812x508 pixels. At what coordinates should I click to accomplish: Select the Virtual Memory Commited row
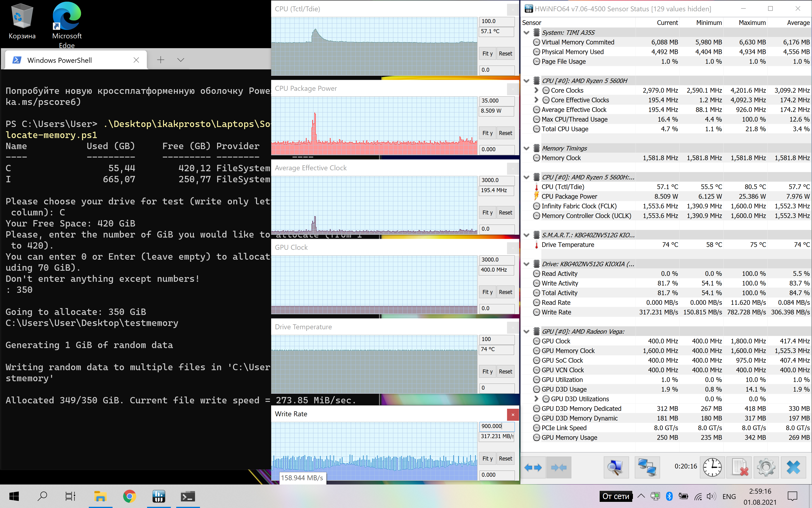tap(666, 42)
